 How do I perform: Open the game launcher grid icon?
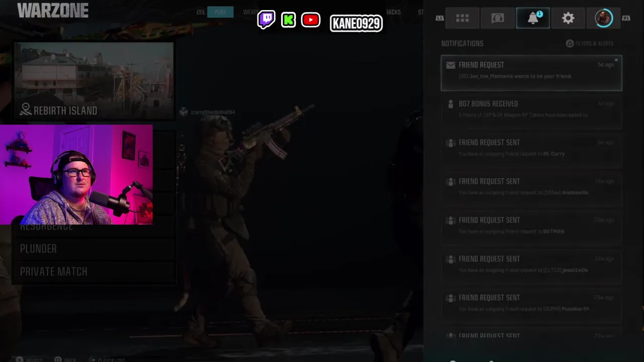462,19
